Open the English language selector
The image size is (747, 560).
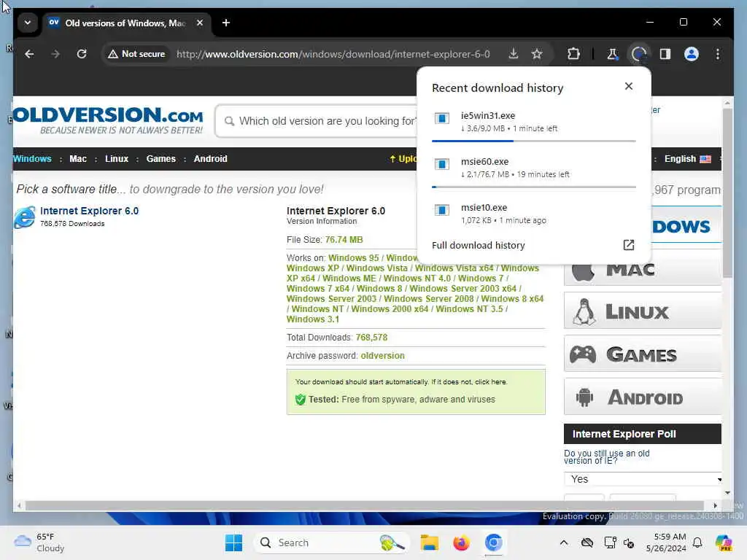tap(687, 159)
